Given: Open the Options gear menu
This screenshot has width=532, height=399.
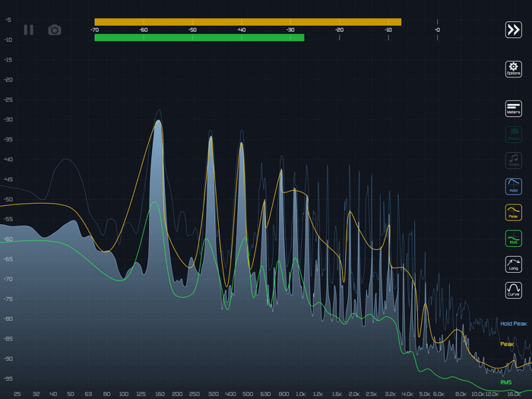Looking at the screenshot, I should click(x=514, y=69).
